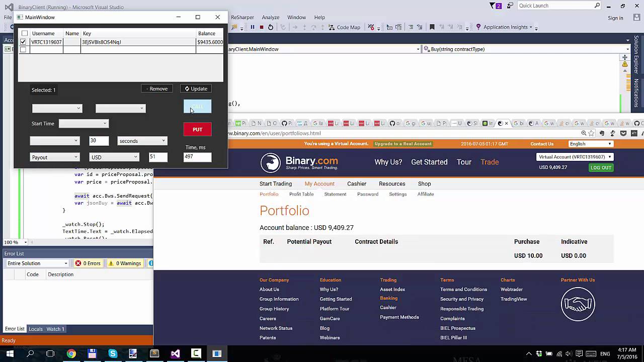Restart debugging in Visual Studio toolbar
Screen dimensions: 644x362
pos(271,27)
